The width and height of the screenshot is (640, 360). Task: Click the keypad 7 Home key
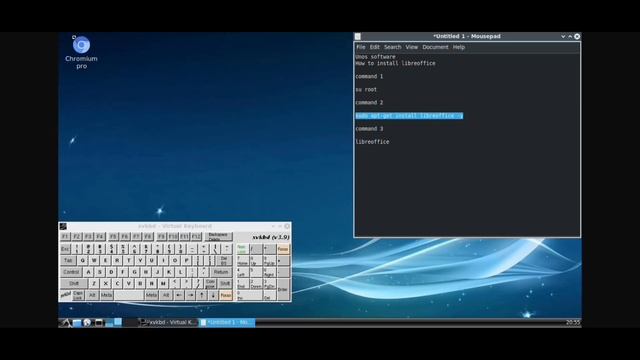(243, 260)
